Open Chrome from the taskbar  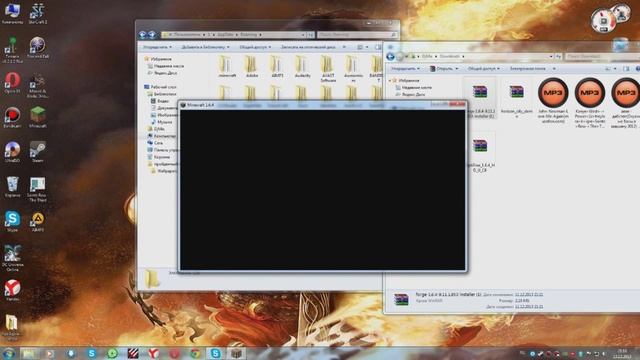195,353
